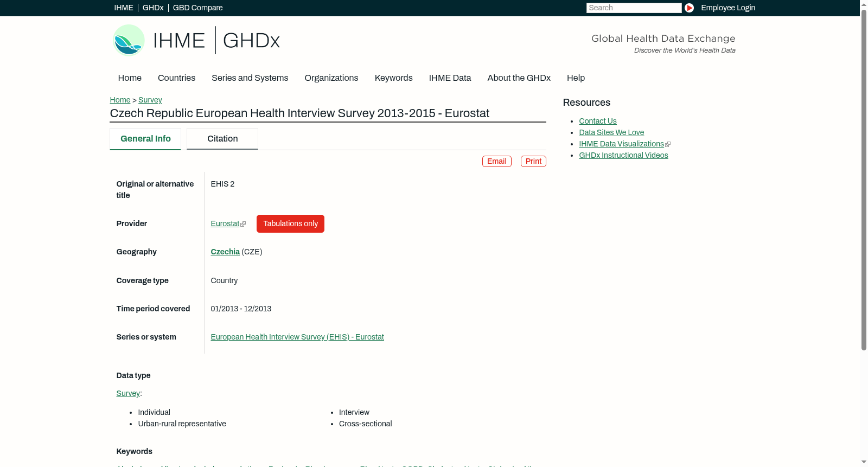The image size is (868, 467).
Task: Open the Contact Us resource link
Action: (x=598, y=121)
